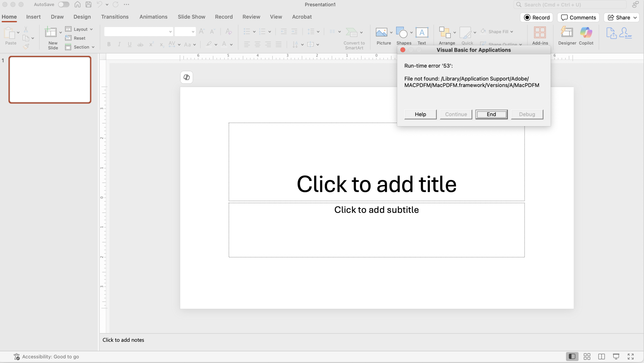
Task: Click the Bold formatting icon
Action: coord(109,44)
